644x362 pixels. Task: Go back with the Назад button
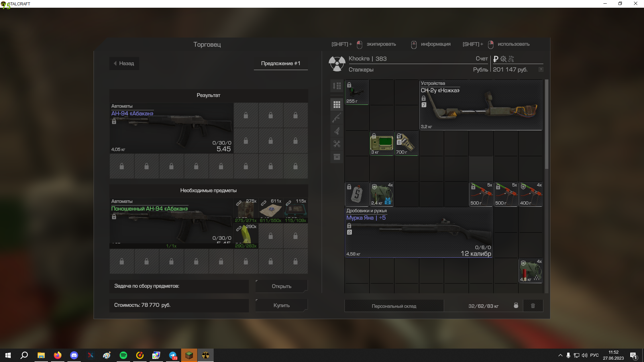click(x=124, y=63)
